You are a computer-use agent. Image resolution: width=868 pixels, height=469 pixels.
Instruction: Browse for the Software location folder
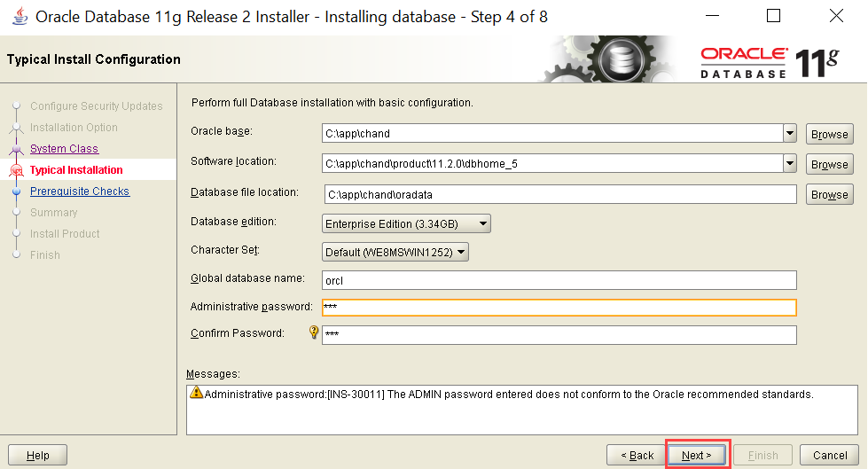coord(829,164)
